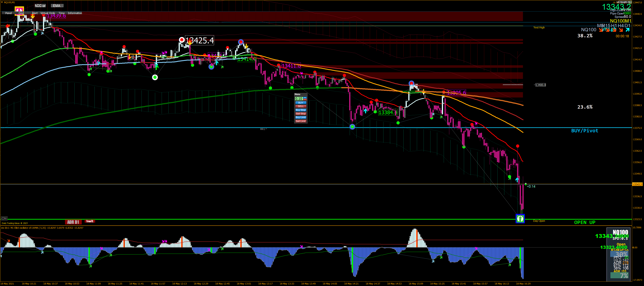Click the white circled marker beside 13425.4
Image resolution: width=644 pixels, height=286 pixels.
tap(182, 40)
